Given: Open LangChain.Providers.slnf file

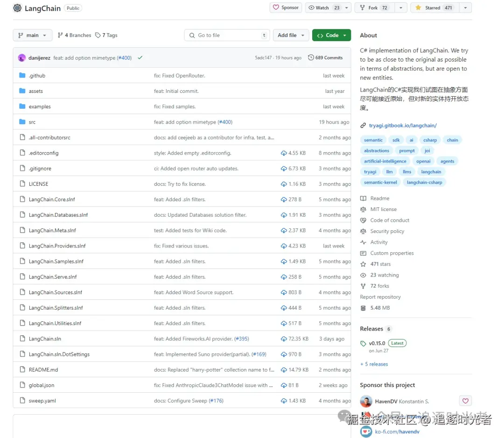Looking at the screenshot, I should pos(57,246).
